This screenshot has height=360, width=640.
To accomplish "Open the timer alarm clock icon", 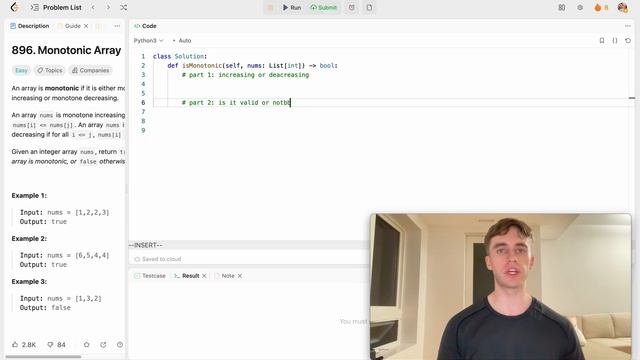I will tap(351, 7).
